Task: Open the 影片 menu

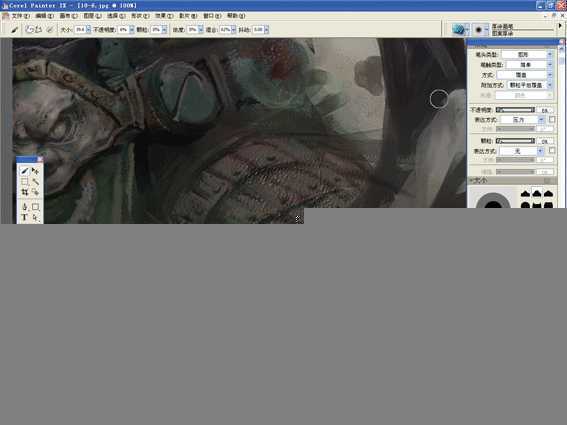Action: tap(188, 16)
